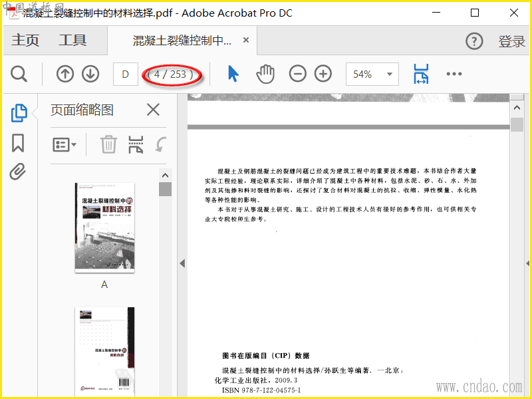Maximize the Acrobat window
Screen dimensions: 532x399
pos(475,13)
